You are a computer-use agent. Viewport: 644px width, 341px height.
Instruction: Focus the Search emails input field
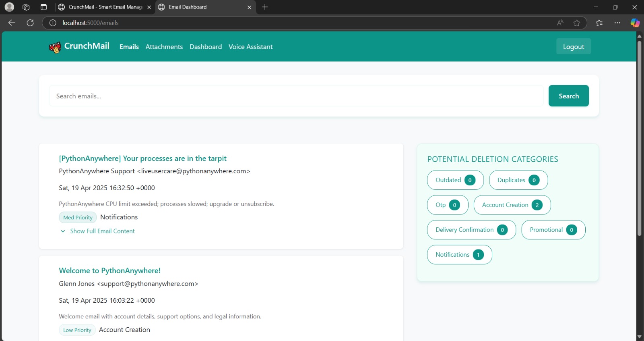tap(296, 96)
